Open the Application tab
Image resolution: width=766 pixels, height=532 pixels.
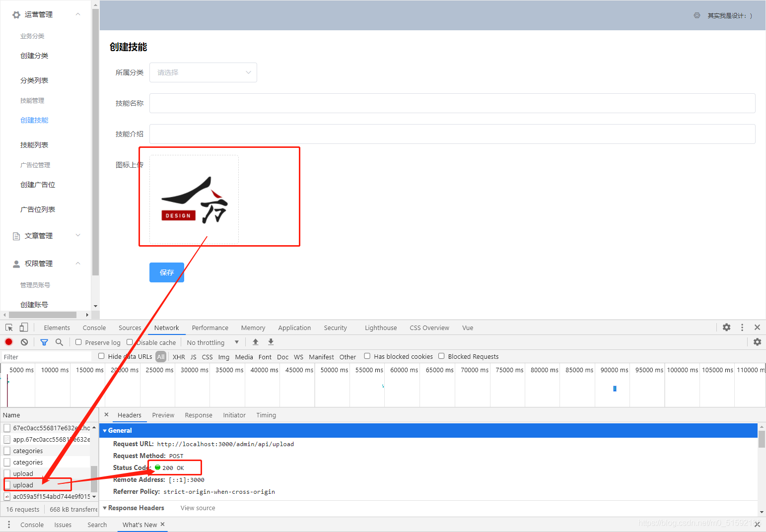(294, 328)
